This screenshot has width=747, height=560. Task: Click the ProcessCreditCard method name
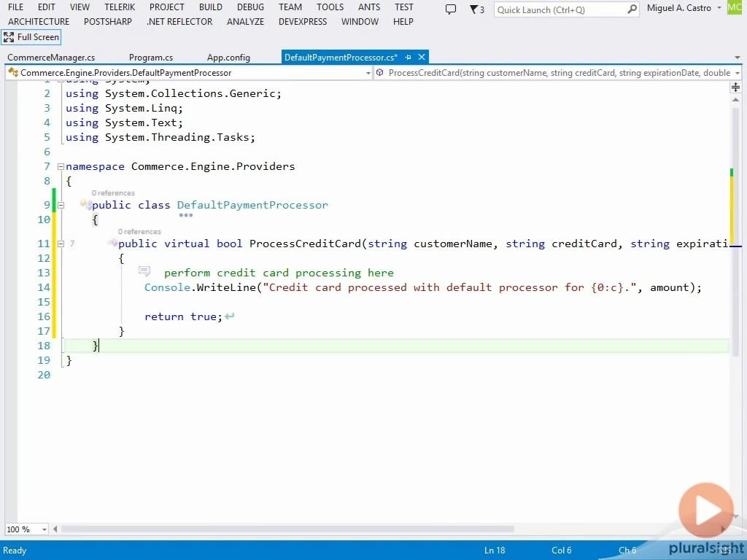(306, 244)
